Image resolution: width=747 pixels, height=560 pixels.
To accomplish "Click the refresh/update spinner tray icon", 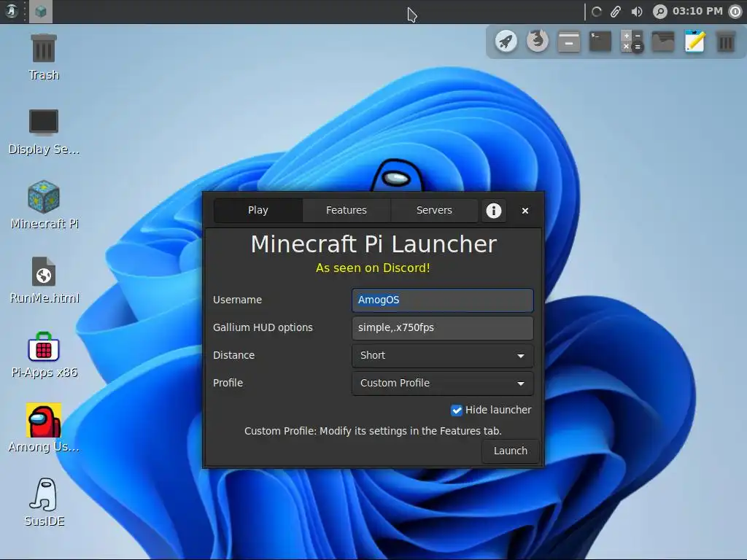I will 597,12.
